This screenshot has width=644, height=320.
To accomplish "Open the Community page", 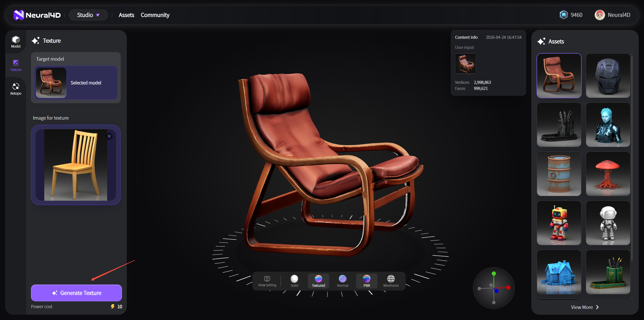I will (155, 15).
